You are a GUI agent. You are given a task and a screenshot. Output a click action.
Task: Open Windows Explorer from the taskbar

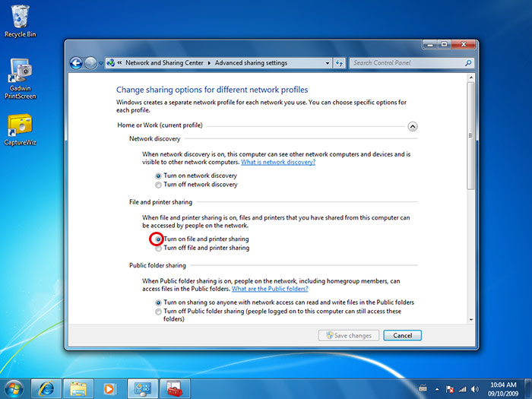click(78, 389)
